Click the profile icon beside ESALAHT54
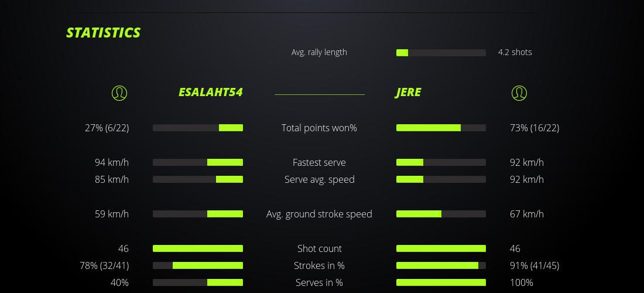The height and width of the screenshot is (293, 644). pos(119,93)
